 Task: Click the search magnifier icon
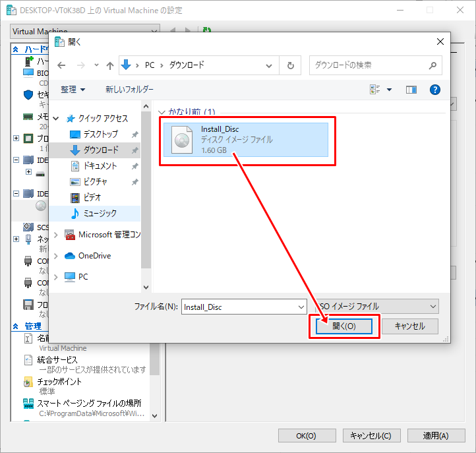[x=432, y=65]
